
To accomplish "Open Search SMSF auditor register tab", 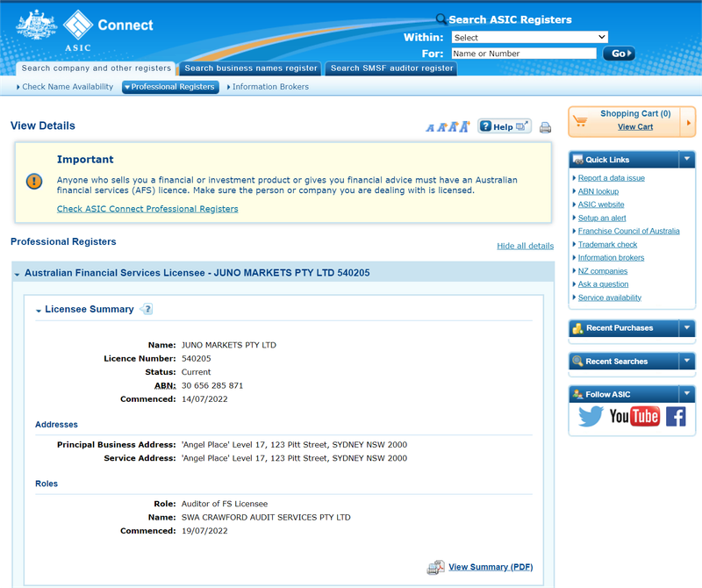I will (x=391, y=68).
